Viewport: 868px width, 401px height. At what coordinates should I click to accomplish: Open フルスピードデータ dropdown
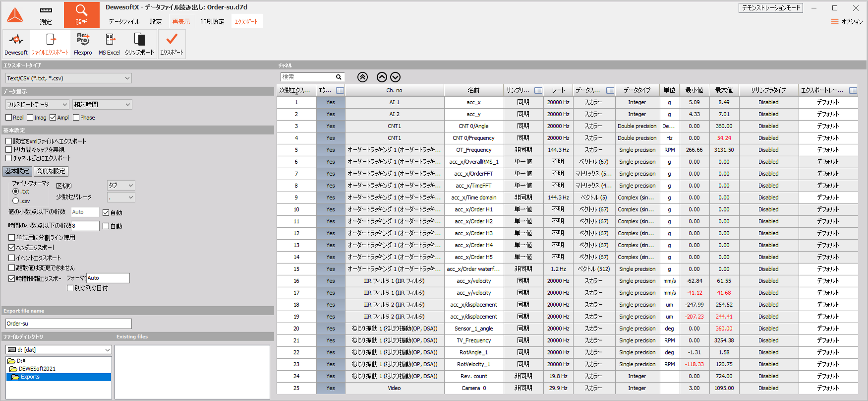pyautogui.click(x=37, y=105)
